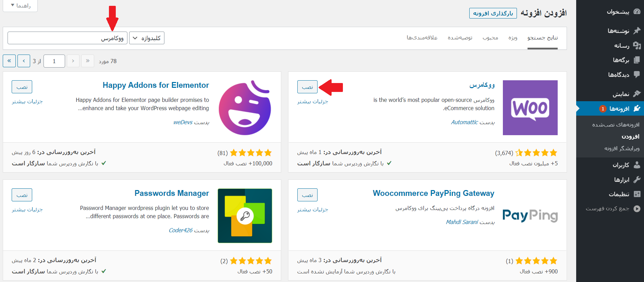Viewport: 644px width, 282px height.
Task: Go to the next results page arrow
Action: point(24,61)
